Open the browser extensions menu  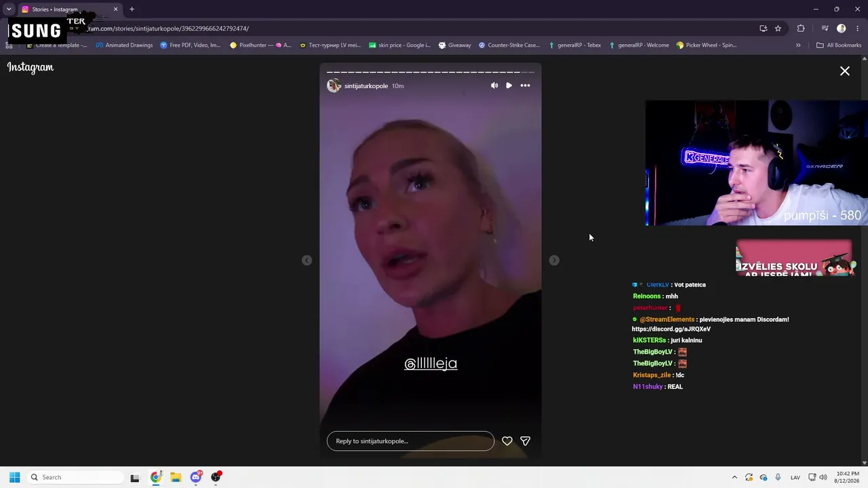pyautogui.click(x=801, y=28)
